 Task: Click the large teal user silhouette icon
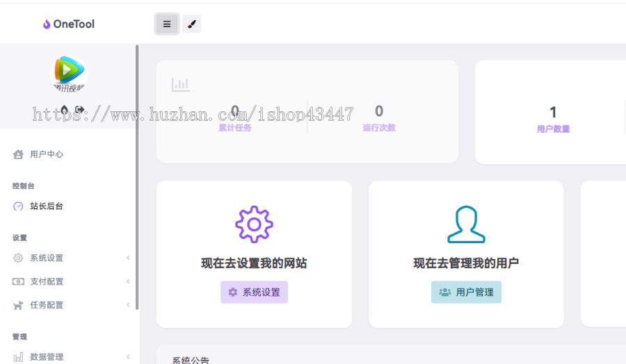coord(466,224)
